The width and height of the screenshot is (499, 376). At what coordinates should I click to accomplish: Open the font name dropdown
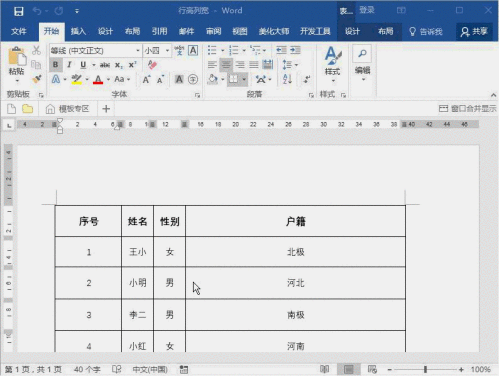click(x=138, y=51)
